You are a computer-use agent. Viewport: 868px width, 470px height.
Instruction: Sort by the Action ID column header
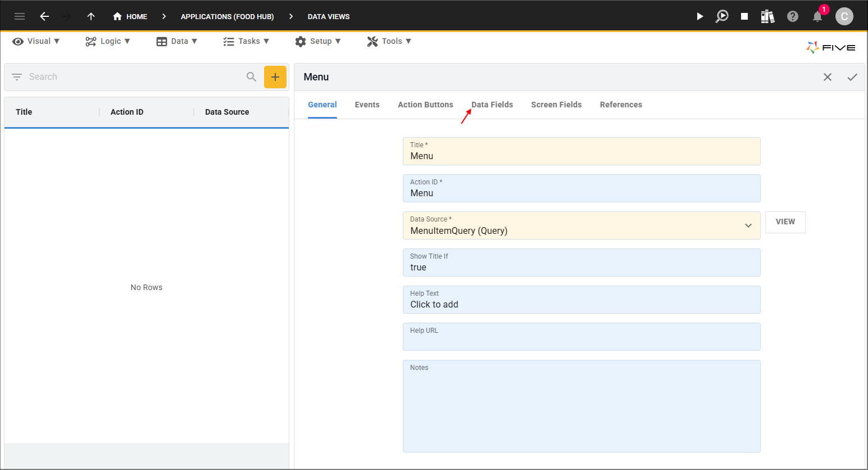point(127,112)
